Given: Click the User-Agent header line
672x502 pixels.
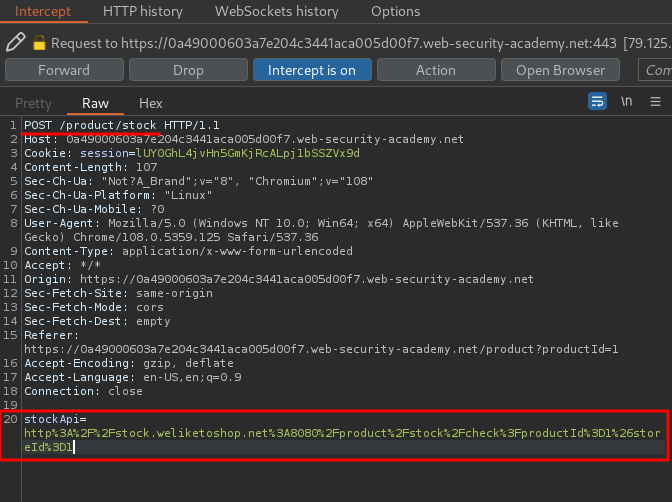Looking at the screenshot, I should click(321, 230).
